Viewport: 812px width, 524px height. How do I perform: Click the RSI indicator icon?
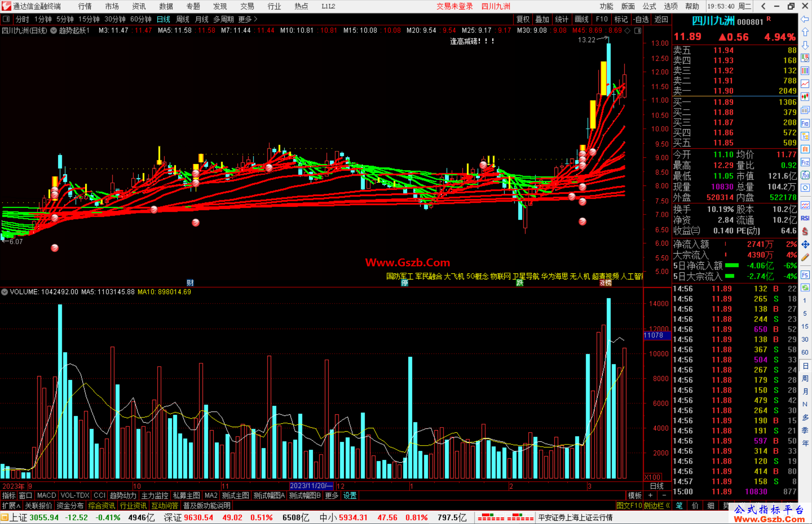805,218
